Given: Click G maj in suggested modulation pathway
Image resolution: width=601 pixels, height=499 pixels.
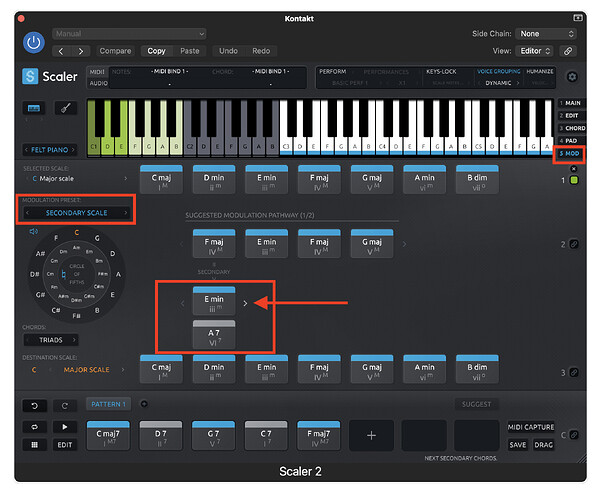Looking at the screenshot, I should pos(372,244).
